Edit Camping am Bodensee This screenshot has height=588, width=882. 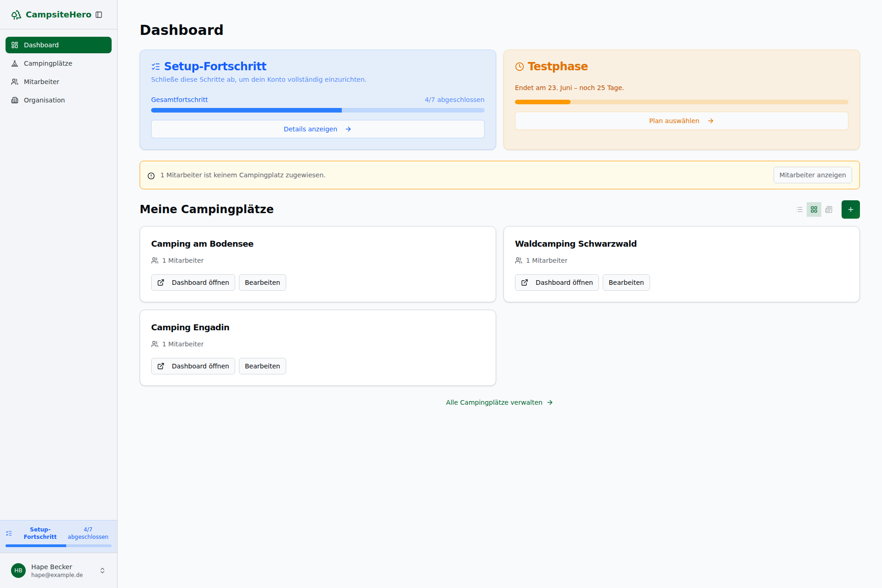pos(262,283)
